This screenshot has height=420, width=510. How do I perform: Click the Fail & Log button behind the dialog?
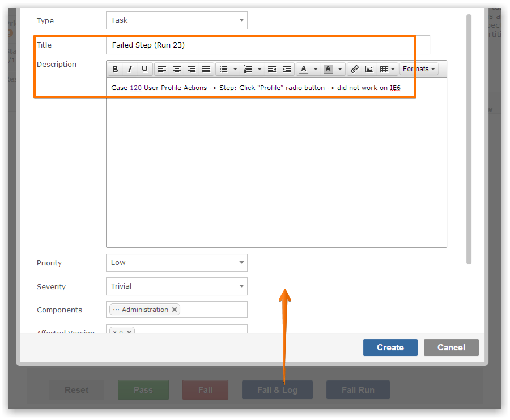pos(278,390)
